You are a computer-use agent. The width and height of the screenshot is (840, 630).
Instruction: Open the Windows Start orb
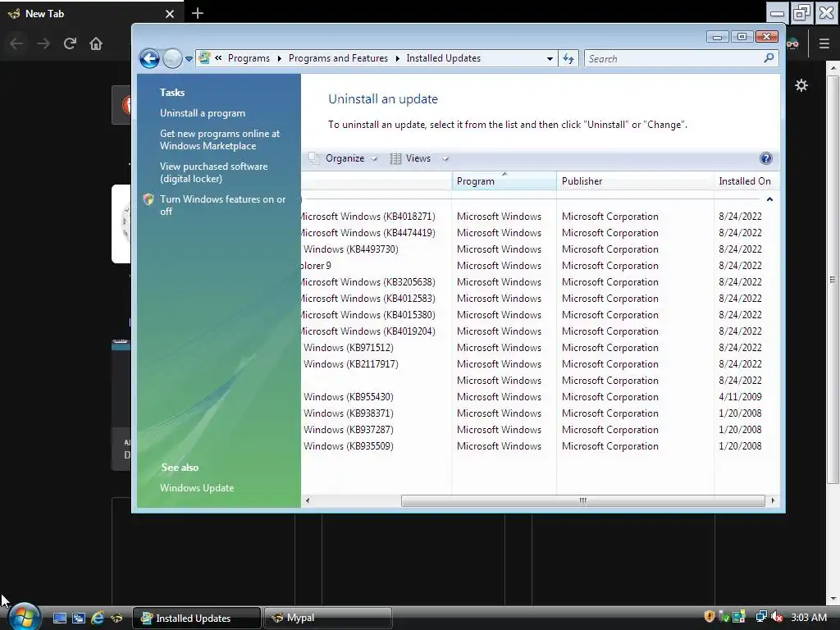pyautogui.click(x=24, y=616)
